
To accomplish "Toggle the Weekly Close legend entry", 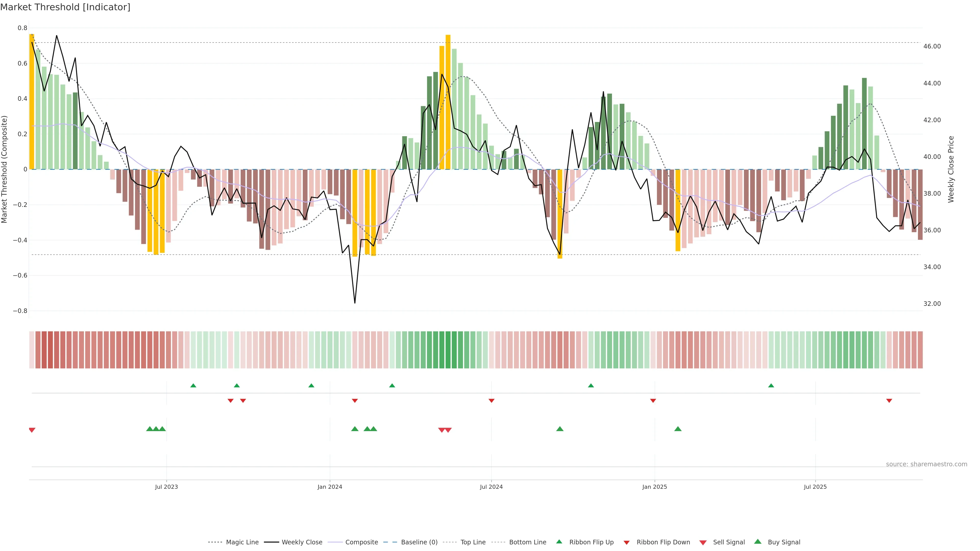I will [302, 542].
